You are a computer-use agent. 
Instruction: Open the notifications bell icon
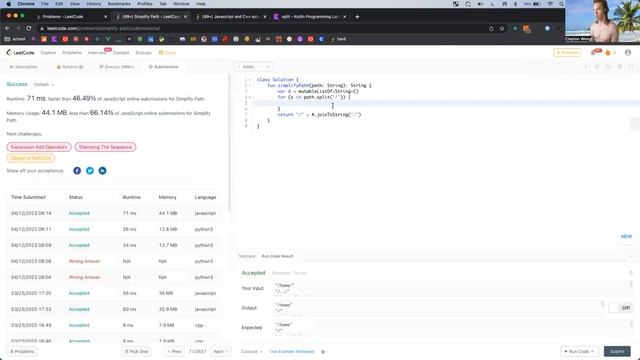coord(593,53)
